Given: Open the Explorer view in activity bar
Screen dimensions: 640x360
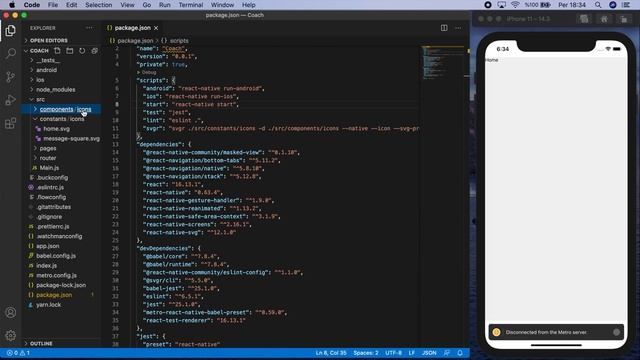Looking at the screenshot, I should (x=11, y=31).
